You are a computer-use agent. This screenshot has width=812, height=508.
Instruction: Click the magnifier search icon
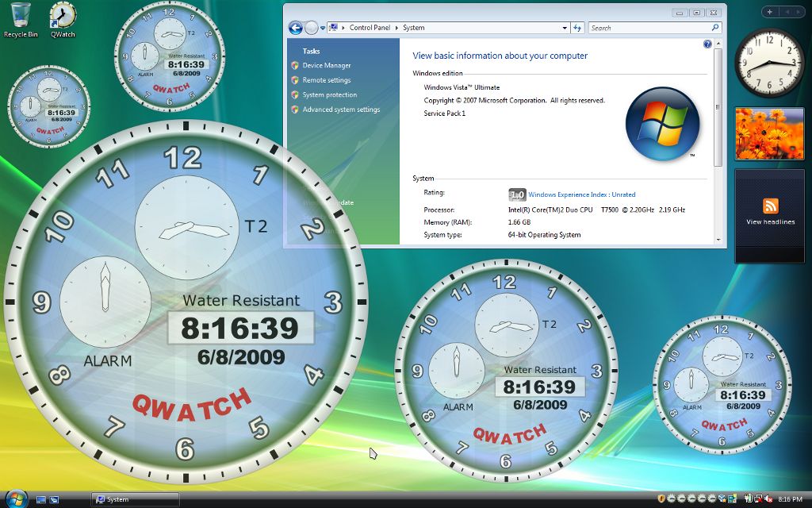[715, 28]
